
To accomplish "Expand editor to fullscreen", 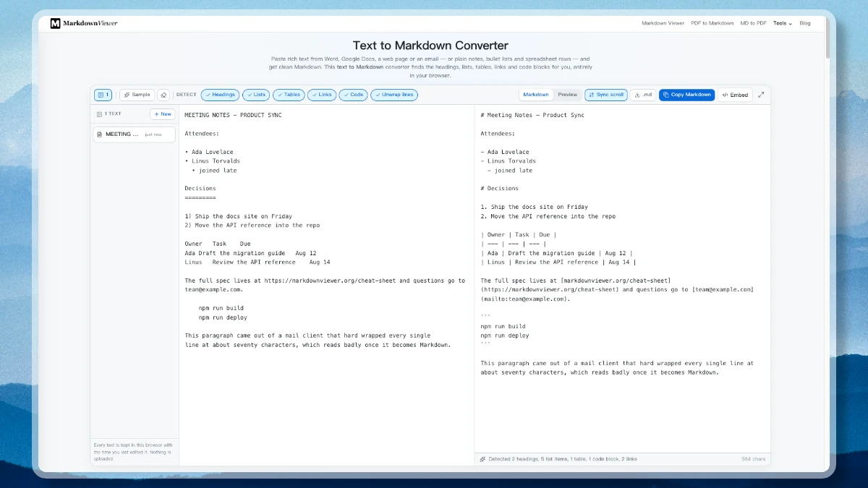I will pos(761,95).
